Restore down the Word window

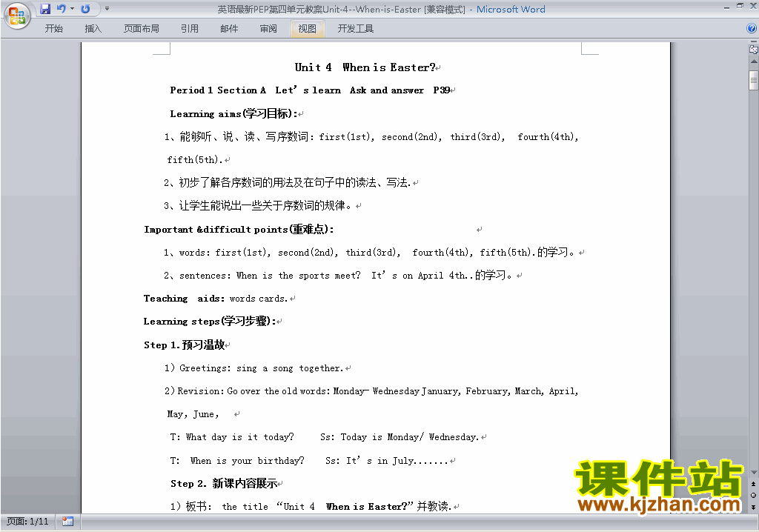[x=740, y=6]
